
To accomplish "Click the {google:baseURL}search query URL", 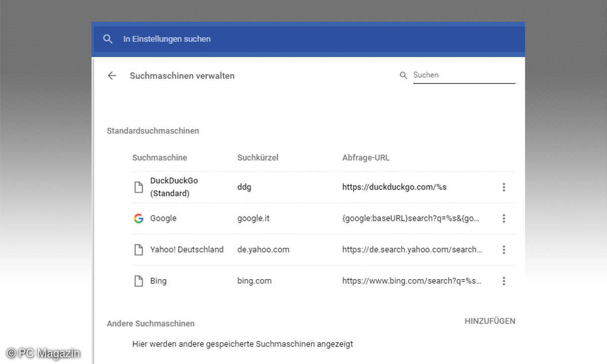I will 411,218.
